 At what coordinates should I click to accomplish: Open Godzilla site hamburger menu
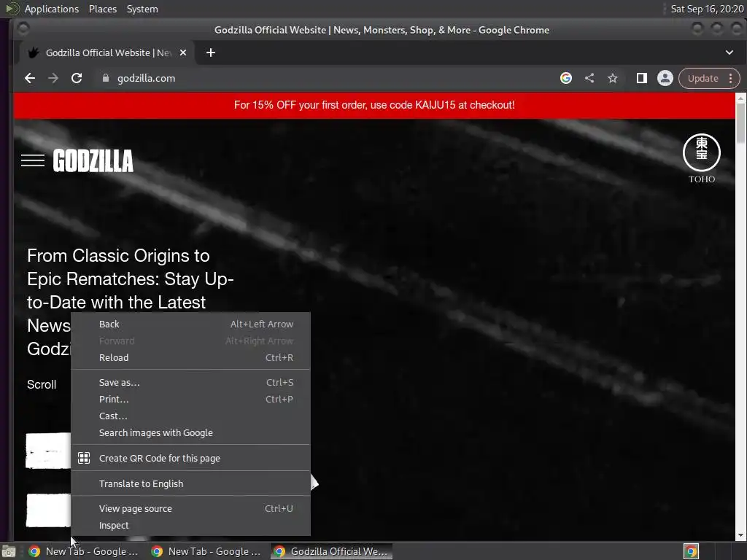pyautogui.click(x=33, y=160)
